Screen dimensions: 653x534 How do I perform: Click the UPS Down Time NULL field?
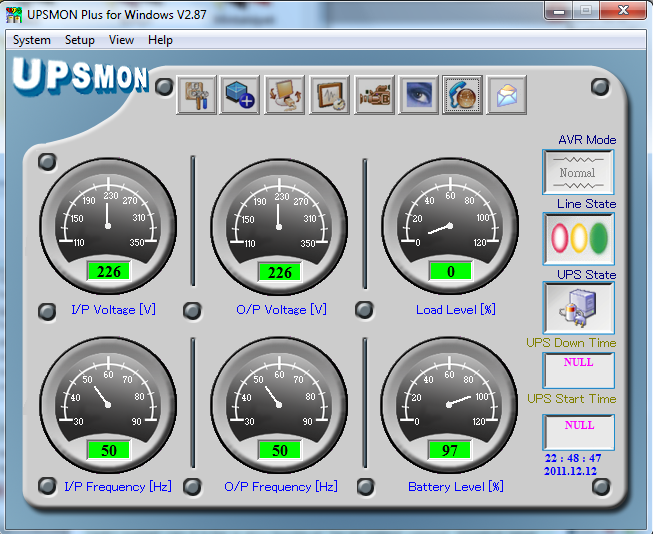pyautogui.click(x=578, y=370)
